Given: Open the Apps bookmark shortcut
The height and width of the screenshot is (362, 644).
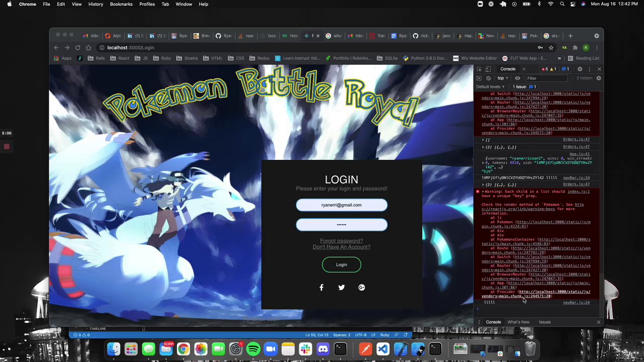Looking at the screenshot, I should pyautogui.click(x=63, y=58).
